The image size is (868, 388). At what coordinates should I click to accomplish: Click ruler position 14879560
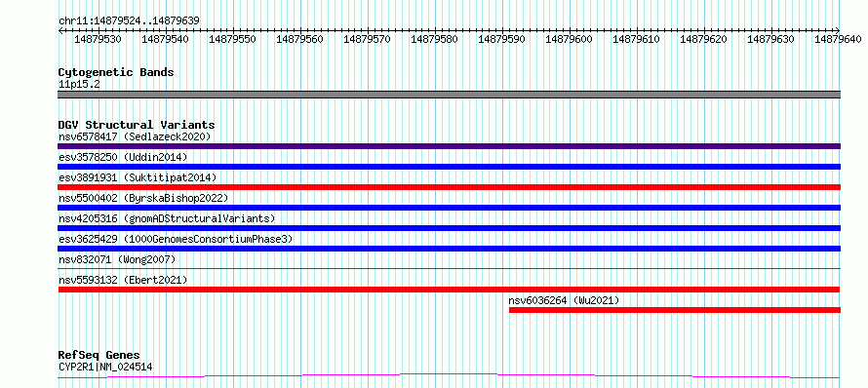(x=299, y=39)
